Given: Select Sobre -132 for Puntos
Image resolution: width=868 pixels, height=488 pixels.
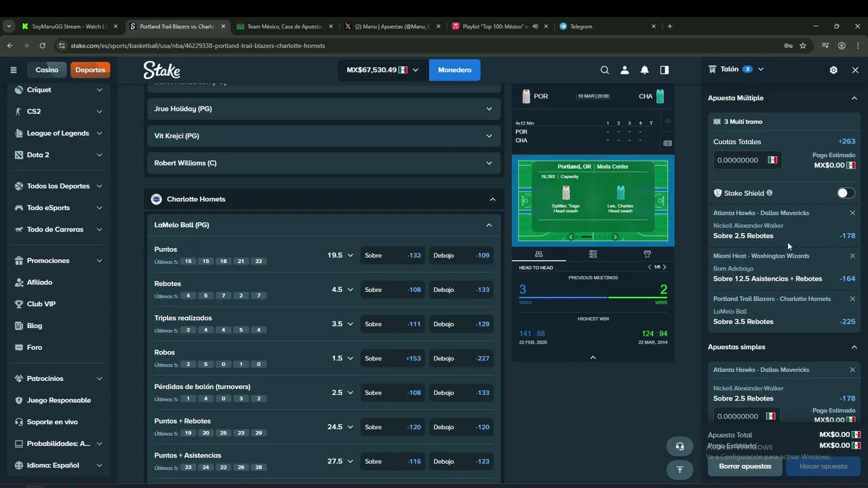Looking at the screenshot, I should point(393,256).
